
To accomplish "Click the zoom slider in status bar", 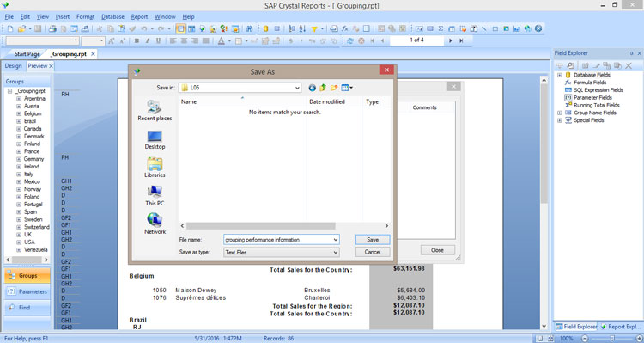I will pos(612,339).
